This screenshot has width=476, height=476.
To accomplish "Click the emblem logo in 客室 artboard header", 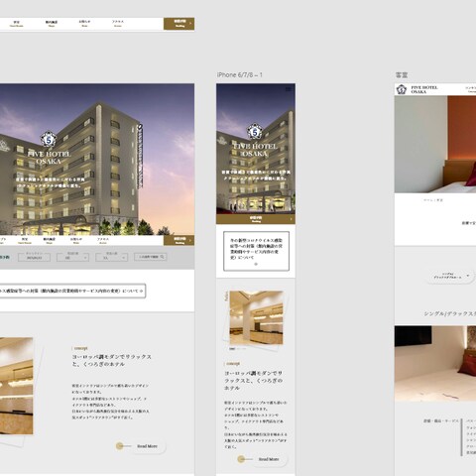I will tap(402, 89).
